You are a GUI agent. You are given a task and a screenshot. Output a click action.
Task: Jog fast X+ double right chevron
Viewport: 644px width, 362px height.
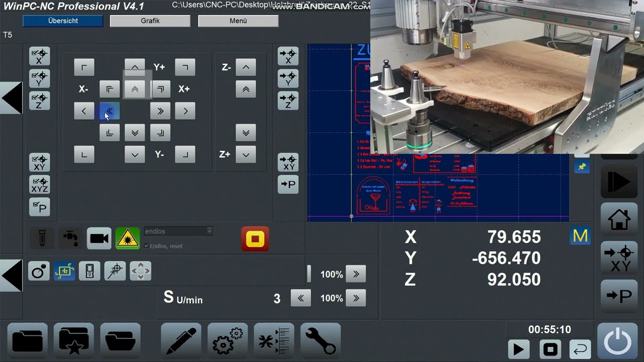point(160,111)
